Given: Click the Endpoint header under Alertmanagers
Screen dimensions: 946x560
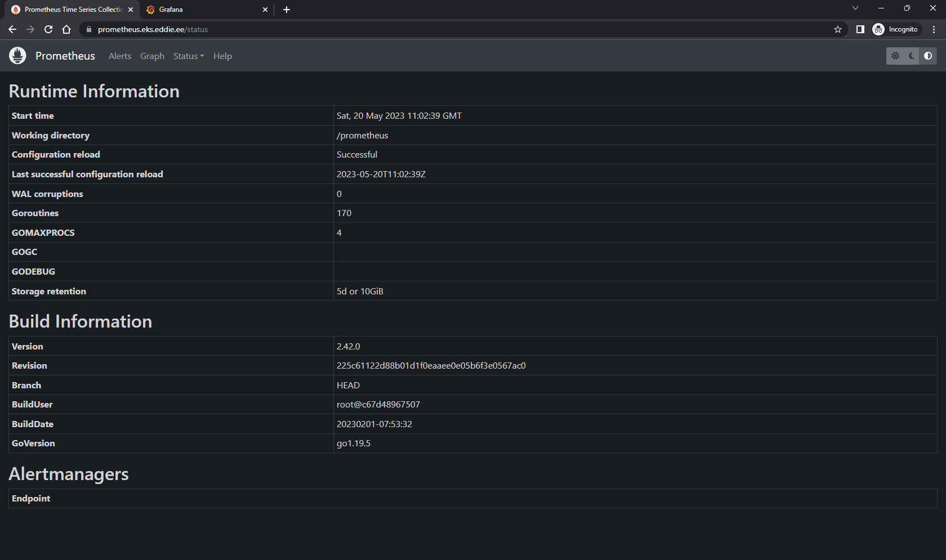Looking at the screenshot, I should [x=31, y=499].
